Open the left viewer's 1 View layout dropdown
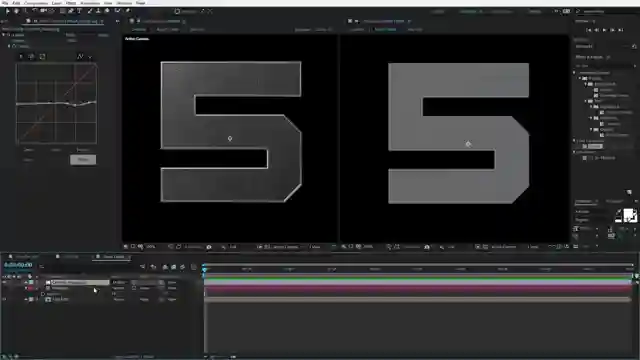Screen dimensions: 640x360 (x=316, y=247)
